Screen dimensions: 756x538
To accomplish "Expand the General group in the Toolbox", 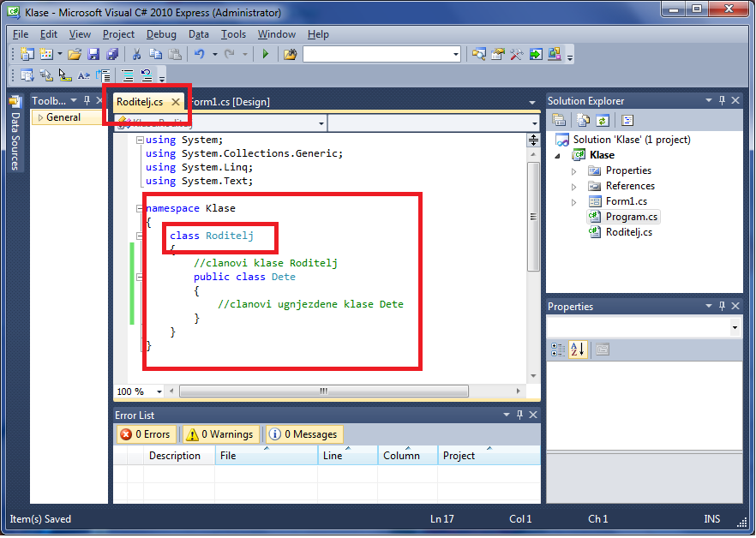I will tap(41, 117).
